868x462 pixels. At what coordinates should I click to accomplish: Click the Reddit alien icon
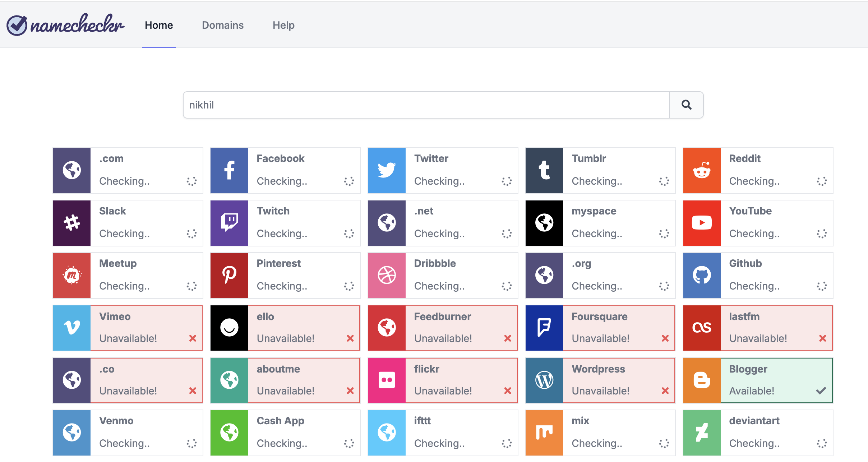(702, 171)
